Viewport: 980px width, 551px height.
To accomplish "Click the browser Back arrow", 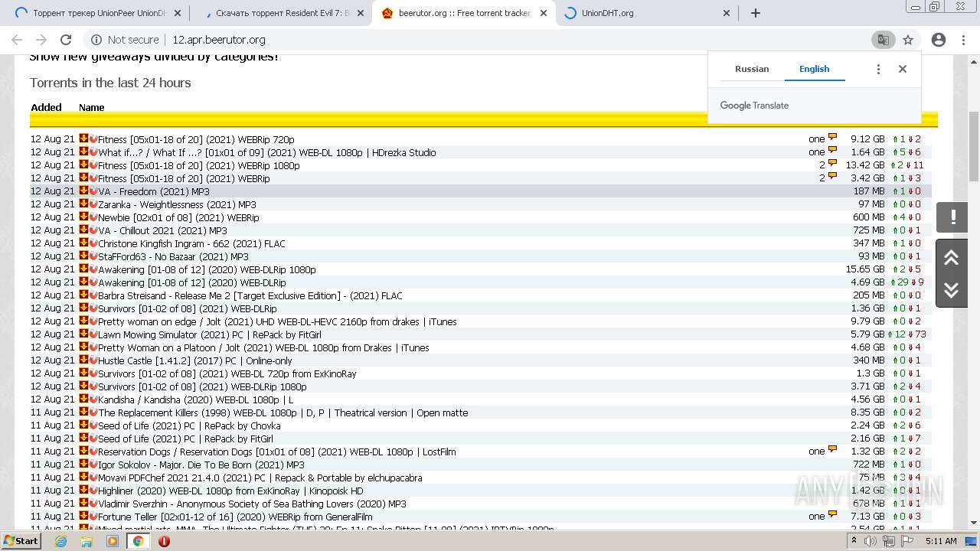I will pos(17,40).
